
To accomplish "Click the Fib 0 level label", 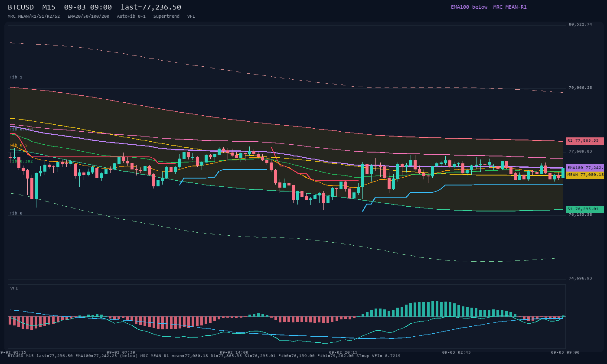I will (16, 213).
